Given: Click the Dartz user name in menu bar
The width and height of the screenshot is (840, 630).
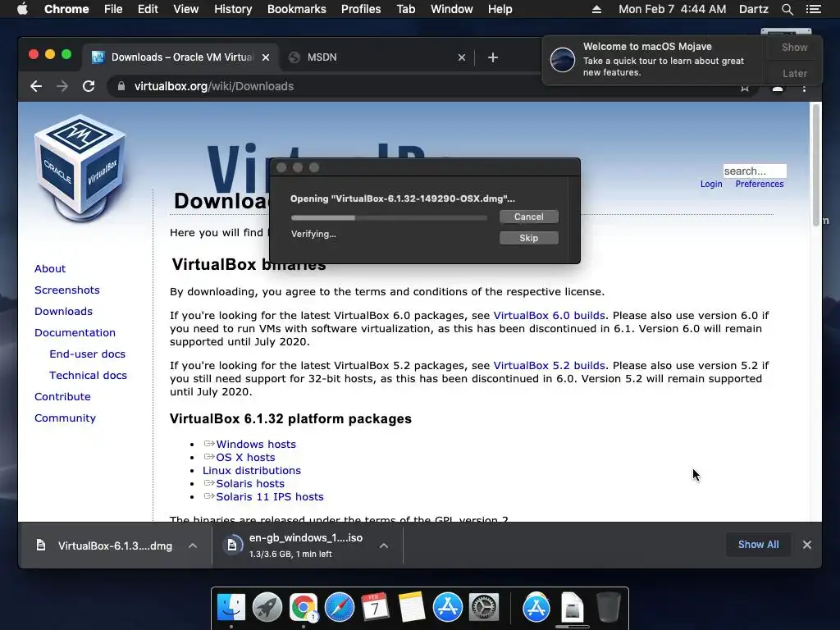Looking at the screenshot, I should pyautogui.click(x=753, y=9).
